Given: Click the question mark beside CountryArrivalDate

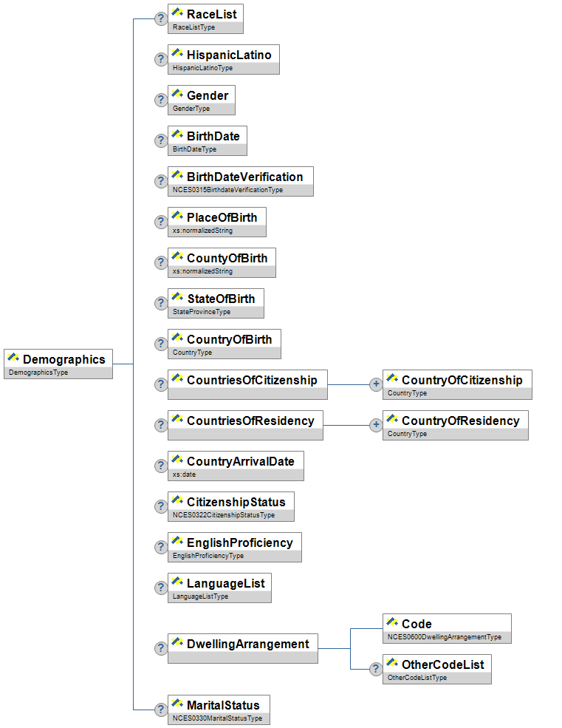Looking at the screenshot, I should [x=160, y=466].
